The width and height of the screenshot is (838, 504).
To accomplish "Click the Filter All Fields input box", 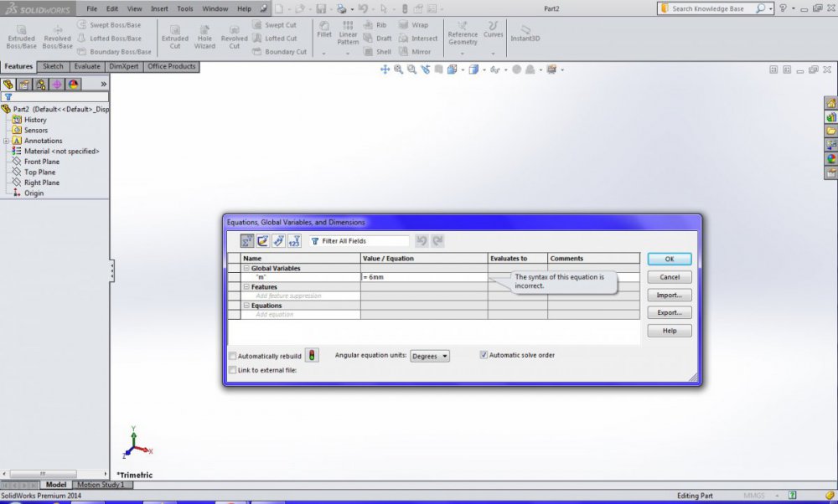I will click(x=359, y=241).
